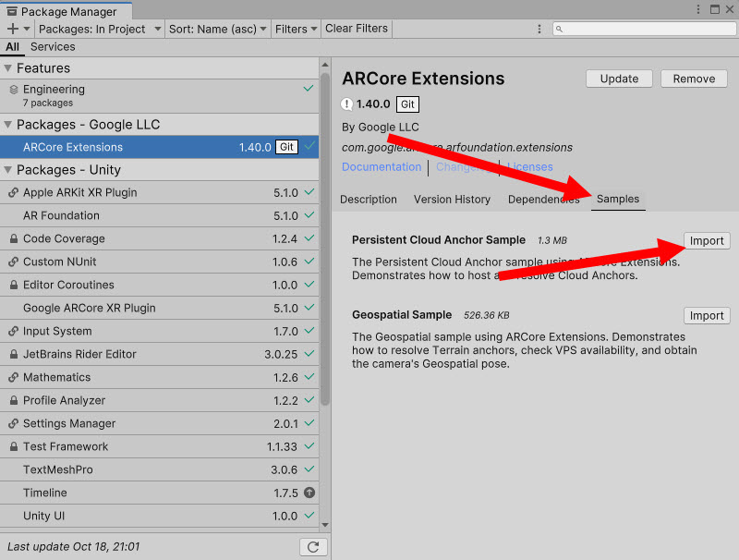Select the Samples tab

[618, 199]
